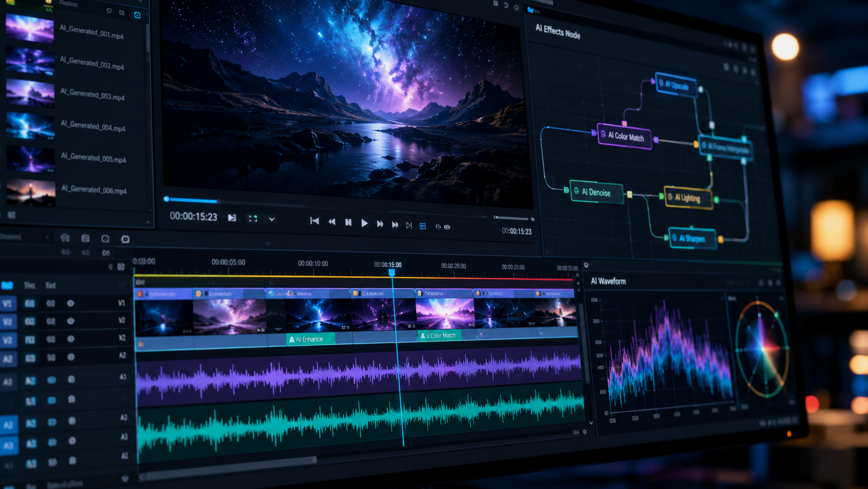Image resolution: width=868 pixels, height=489 pixels.
Task: Switch to the blue active tab above track headers
Action: point(7,285)
